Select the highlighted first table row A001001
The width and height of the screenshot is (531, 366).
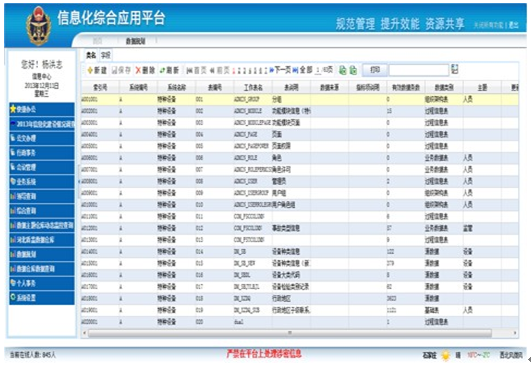point(299,100)
